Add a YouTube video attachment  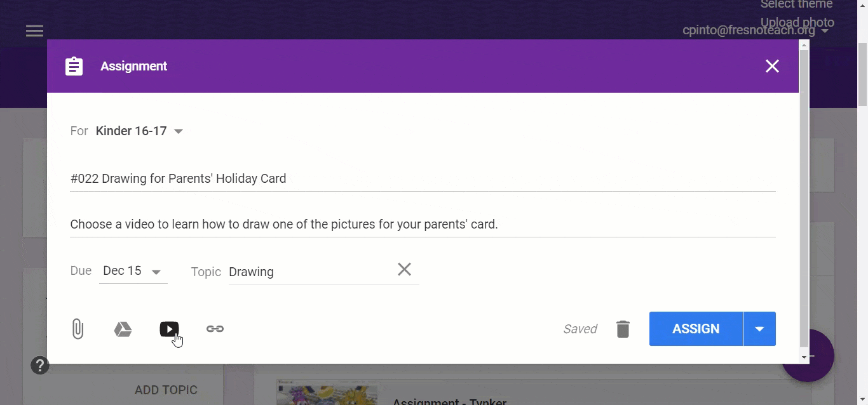[169, 329]
